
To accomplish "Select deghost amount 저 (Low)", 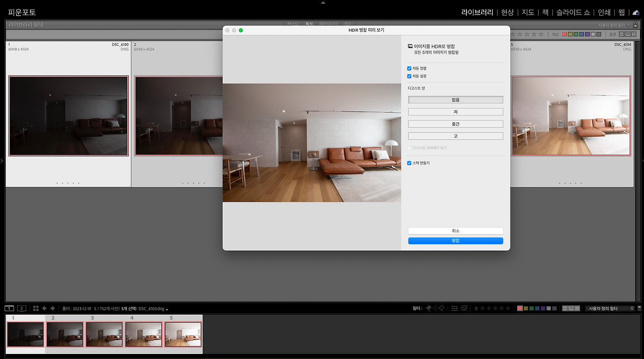I will coord(455,112).
